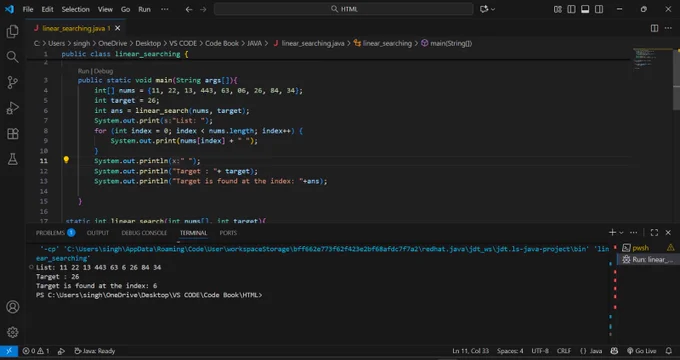Switch to the TERMINAL tab
This screenshot has height=360, width=680.
click(193, 233)
